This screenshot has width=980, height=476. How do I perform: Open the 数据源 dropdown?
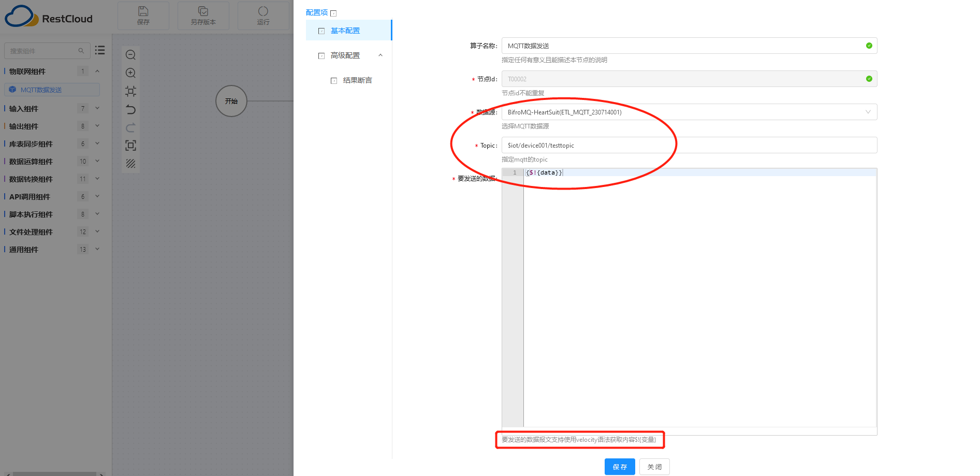pyautogui.click(x=689, y=112)
